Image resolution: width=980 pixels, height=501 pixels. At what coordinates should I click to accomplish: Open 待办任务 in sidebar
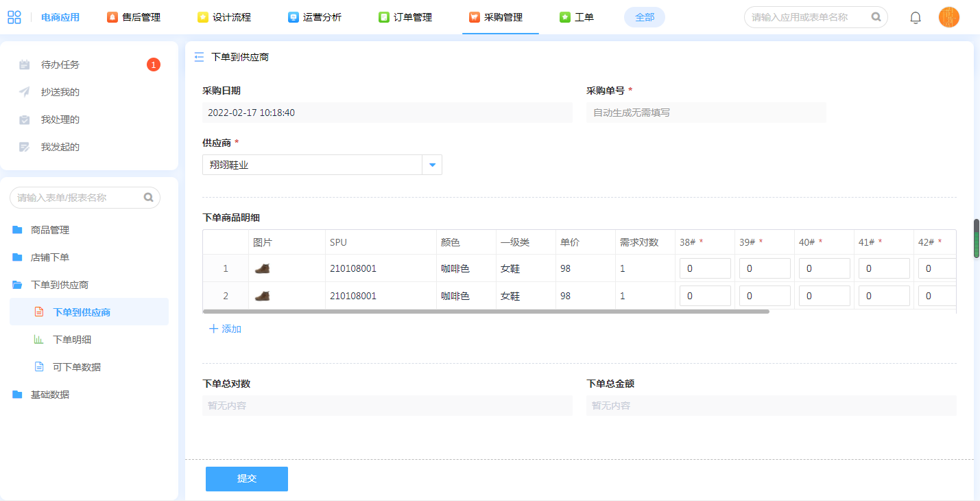(60, 65)
